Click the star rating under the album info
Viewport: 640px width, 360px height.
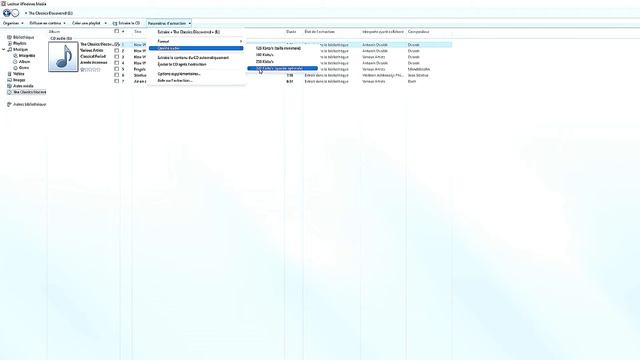(90, 69)
